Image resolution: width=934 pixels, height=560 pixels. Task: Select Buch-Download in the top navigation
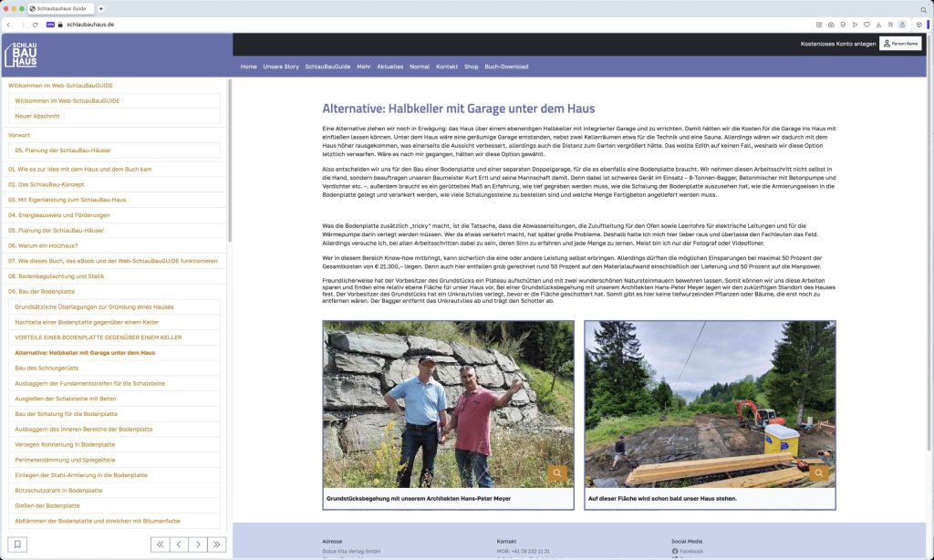point(506,67)
